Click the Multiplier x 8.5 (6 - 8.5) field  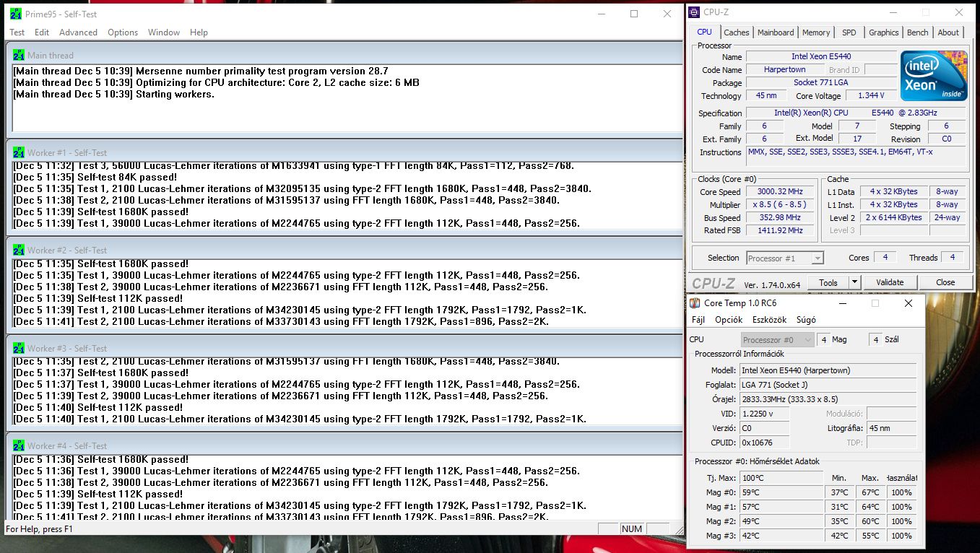click(x=781, y=205)
